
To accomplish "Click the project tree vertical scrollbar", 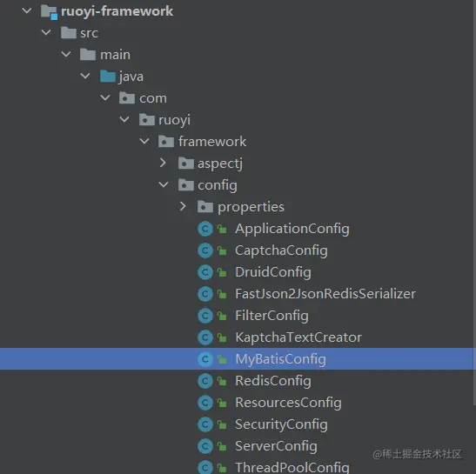I will [474, 202].
